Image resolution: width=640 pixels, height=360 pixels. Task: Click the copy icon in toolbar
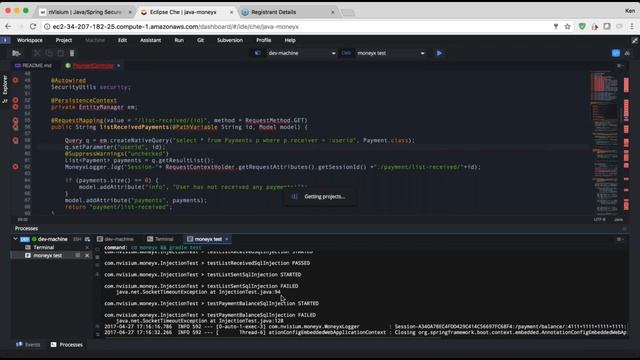[x=49, y=53]
